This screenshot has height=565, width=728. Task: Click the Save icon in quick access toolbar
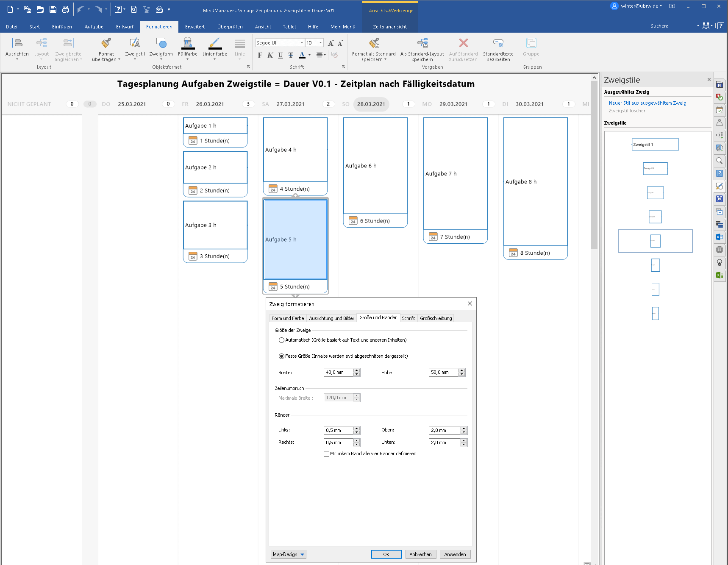tap(53, 9)
